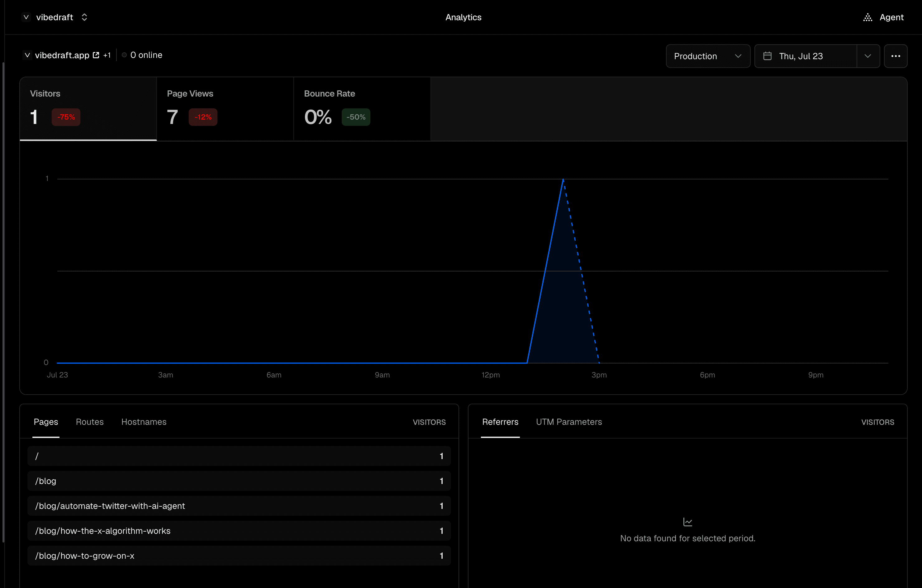Open the Production environment dropdown
The width and height of the screenshot is (922, 588).
click(708, 56)
